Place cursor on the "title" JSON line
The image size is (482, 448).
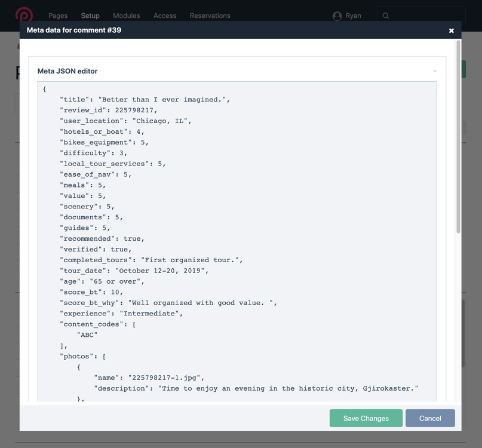point(145,100)
